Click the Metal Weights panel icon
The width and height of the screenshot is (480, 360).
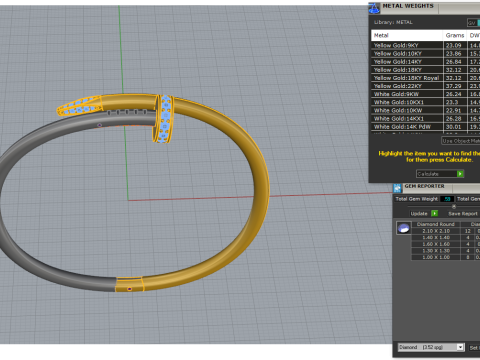pos(374,8)
